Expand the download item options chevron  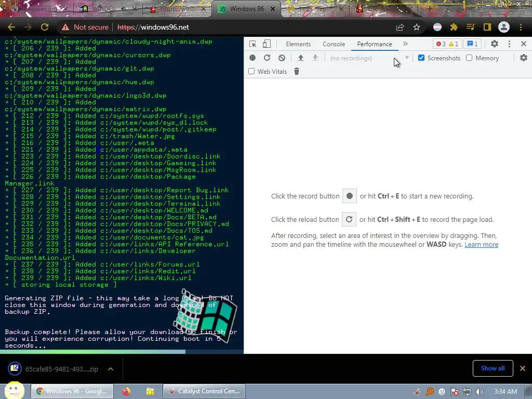pyautogui.click(x=111, y=369)
